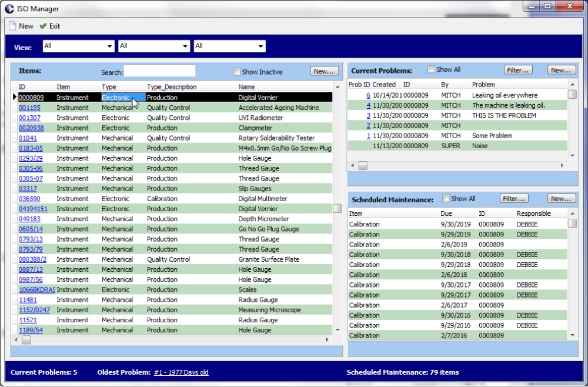Click Exit with the green checkmark
The height and width of the screenshot is (387, 588).
click(x=50, y=26)
